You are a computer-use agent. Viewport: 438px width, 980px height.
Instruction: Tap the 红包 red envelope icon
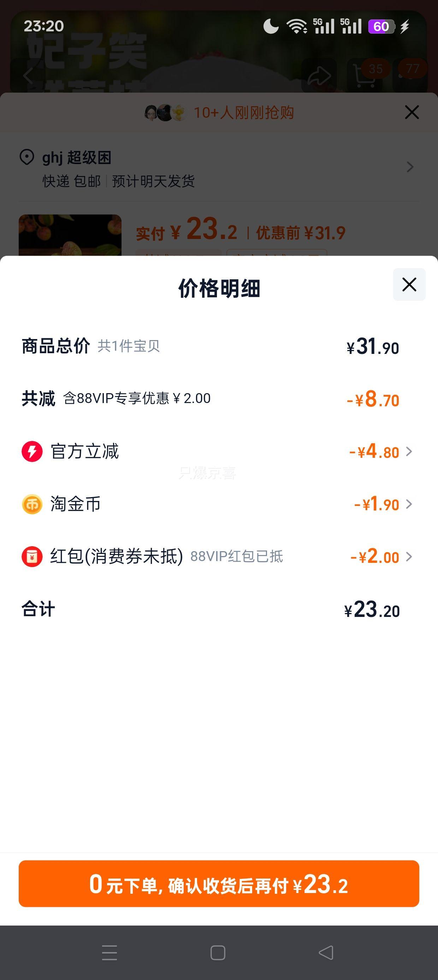click(32, 556)
